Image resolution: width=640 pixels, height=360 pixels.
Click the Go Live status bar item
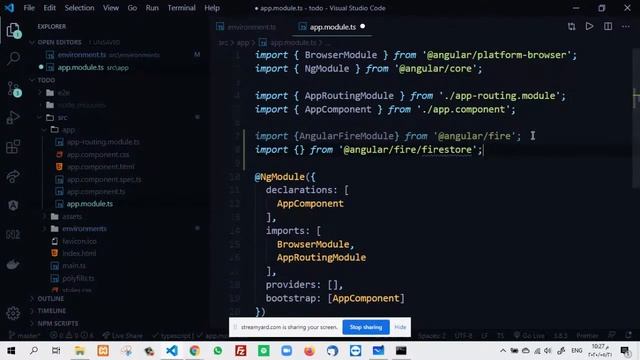click(529, 335)
